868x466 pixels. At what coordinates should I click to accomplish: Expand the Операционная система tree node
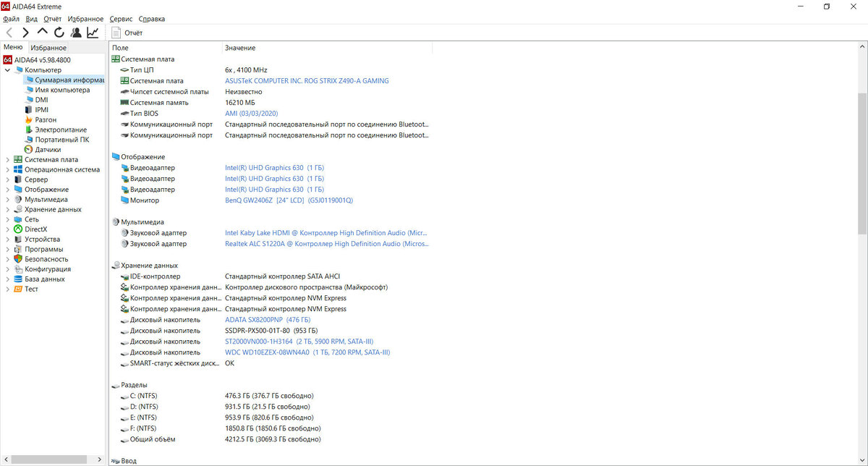pyautogui.click(x=7, y=170)
